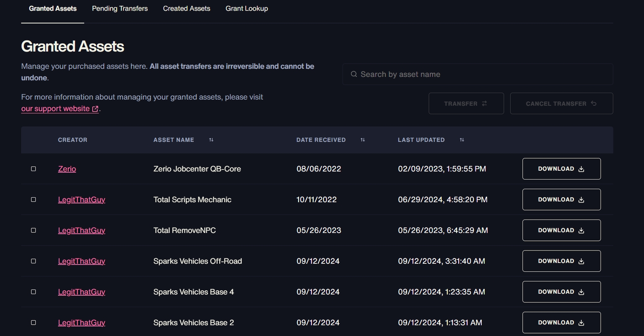This screenshot has width=644, height=336.
Task: Click the Last Updated column header text
Action: pos(421,140)
